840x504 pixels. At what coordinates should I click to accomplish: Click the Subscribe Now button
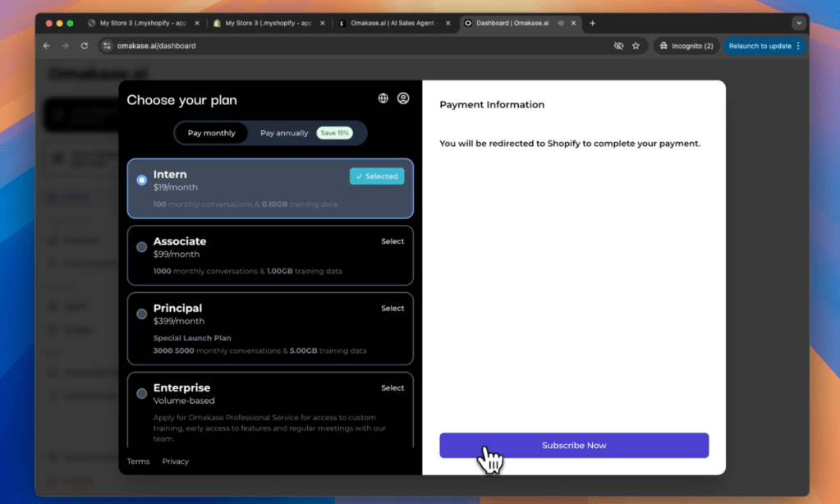click(x=574, y=445)
